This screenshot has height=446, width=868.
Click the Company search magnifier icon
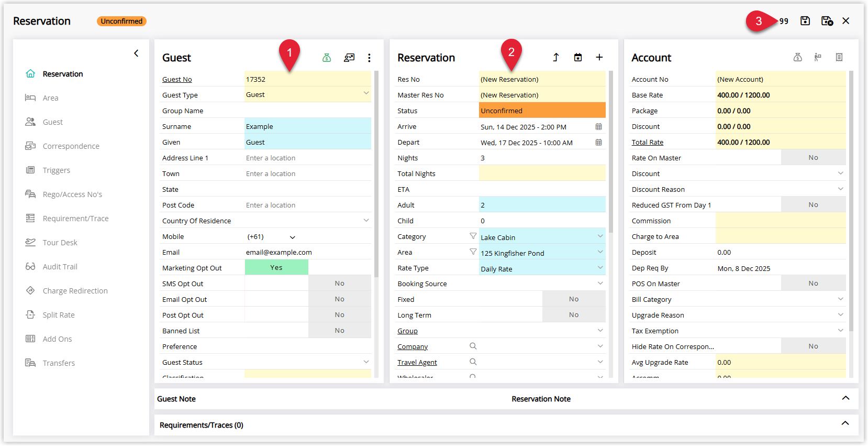[x=473, y=346]
